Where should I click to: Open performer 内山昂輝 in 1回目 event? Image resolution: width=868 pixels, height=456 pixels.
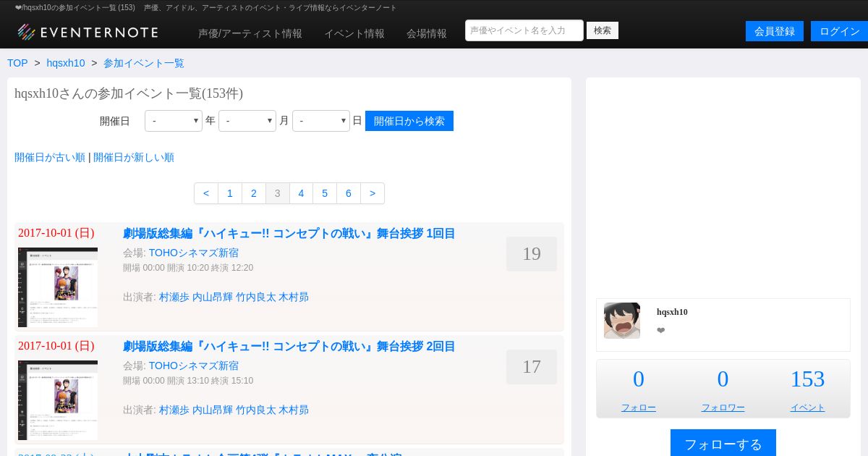pos(213,297)
